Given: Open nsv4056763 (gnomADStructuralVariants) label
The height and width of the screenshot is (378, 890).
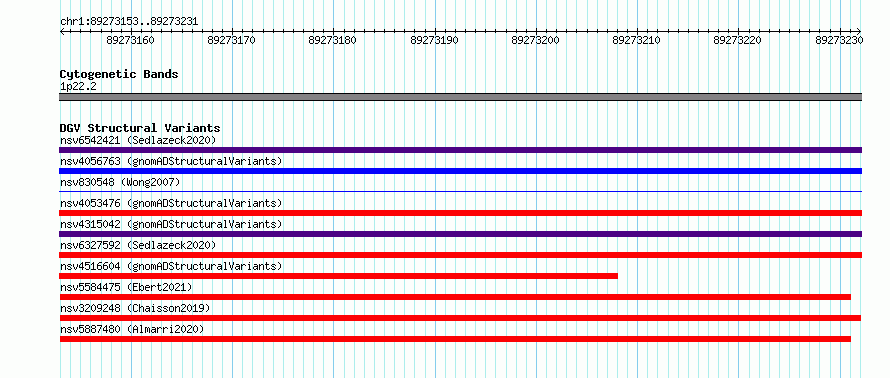Looking at the screenshot, I should [171, 161].
